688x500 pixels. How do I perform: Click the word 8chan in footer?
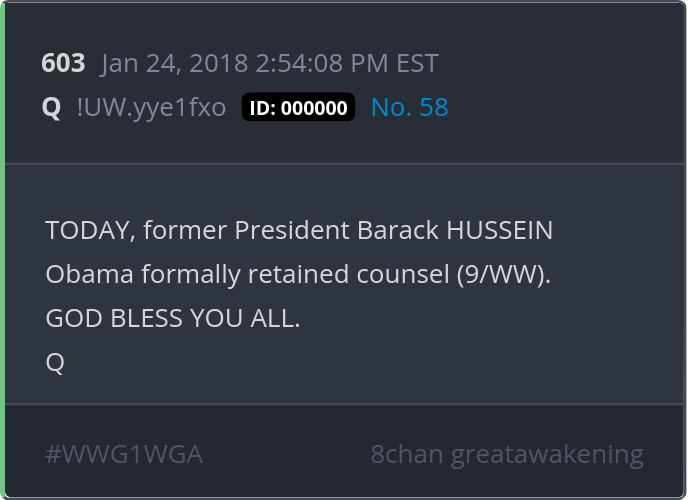click(x=407, y=455)
